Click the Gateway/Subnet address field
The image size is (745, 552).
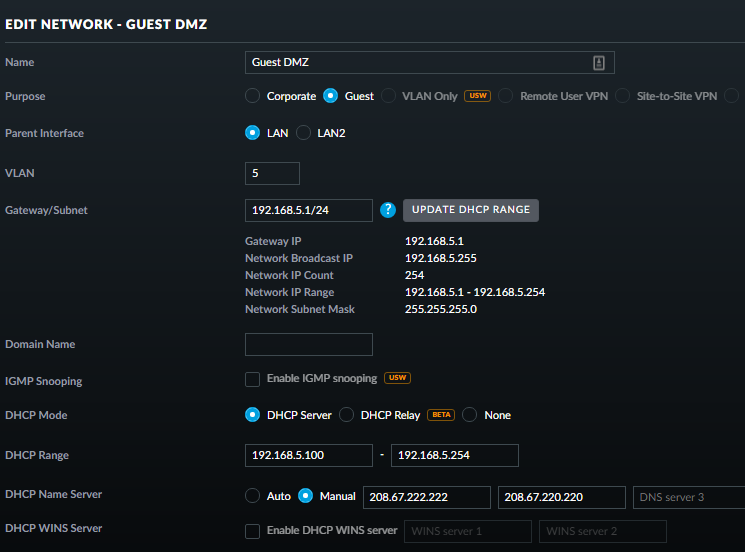tap(308, 210)
